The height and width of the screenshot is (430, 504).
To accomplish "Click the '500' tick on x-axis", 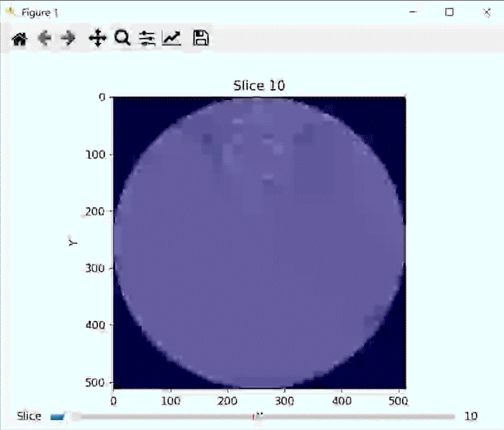I will [x=398, y=401].
